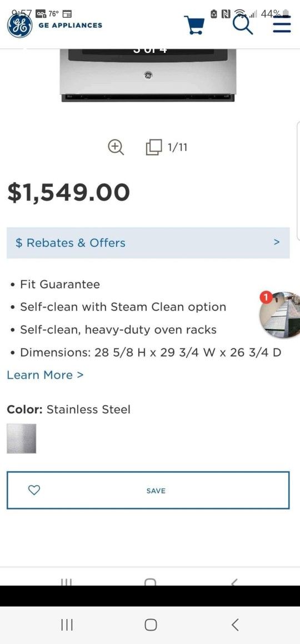
Task: Tap the heart icon in Save button
Action: point(34,490)
